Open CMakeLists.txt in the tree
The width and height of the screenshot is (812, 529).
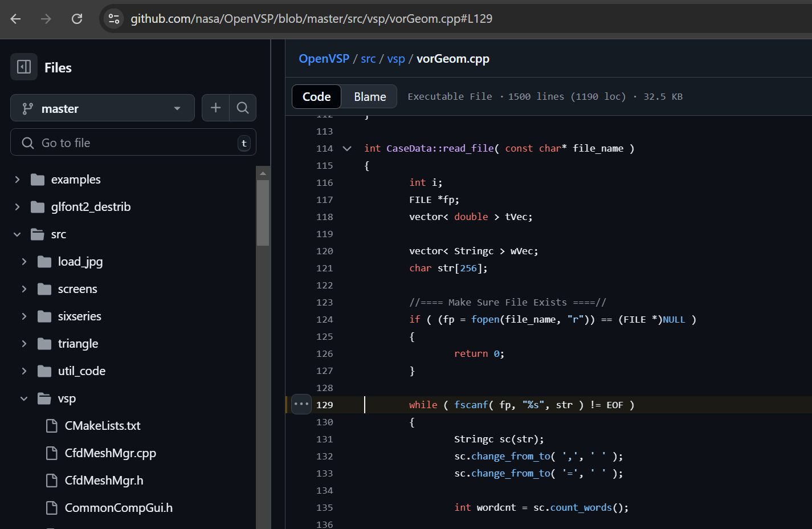coord(103,426)
